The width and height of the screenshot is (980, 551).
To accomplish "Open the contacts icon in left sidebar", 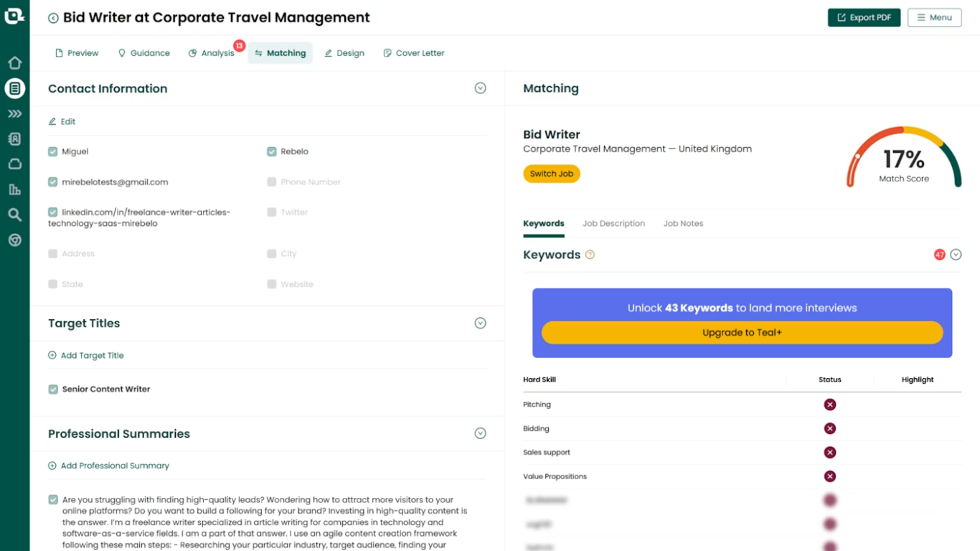I will [14, 139].
